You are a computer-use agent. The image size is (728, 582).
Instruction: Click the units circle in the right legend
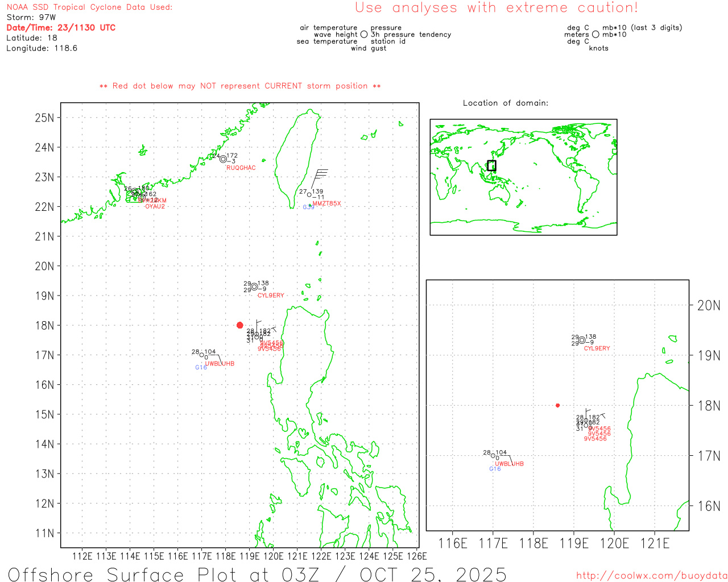coord(595,35)
